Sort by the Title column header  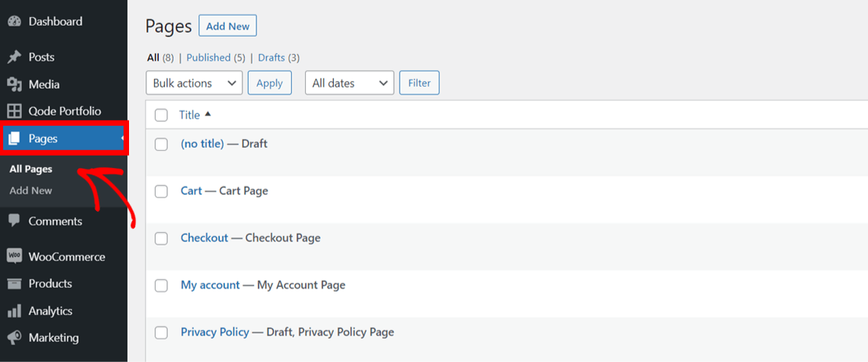point(189,115)
